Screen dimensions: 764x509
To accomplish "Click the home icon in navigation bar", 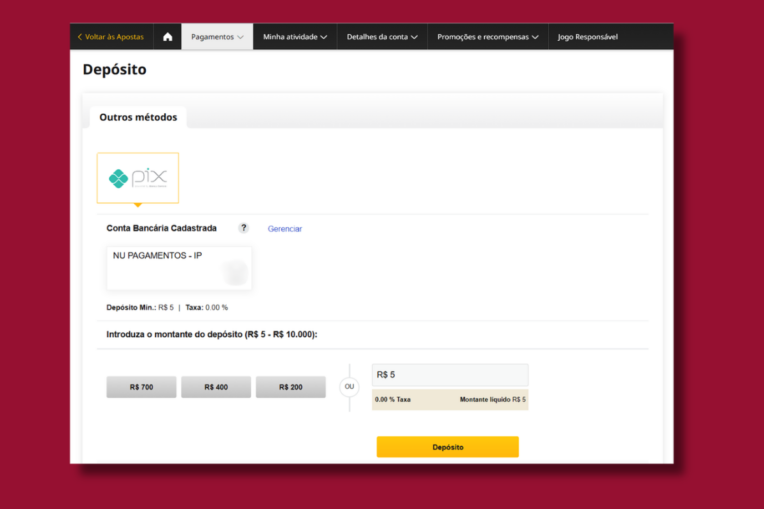I will [168, 37].
